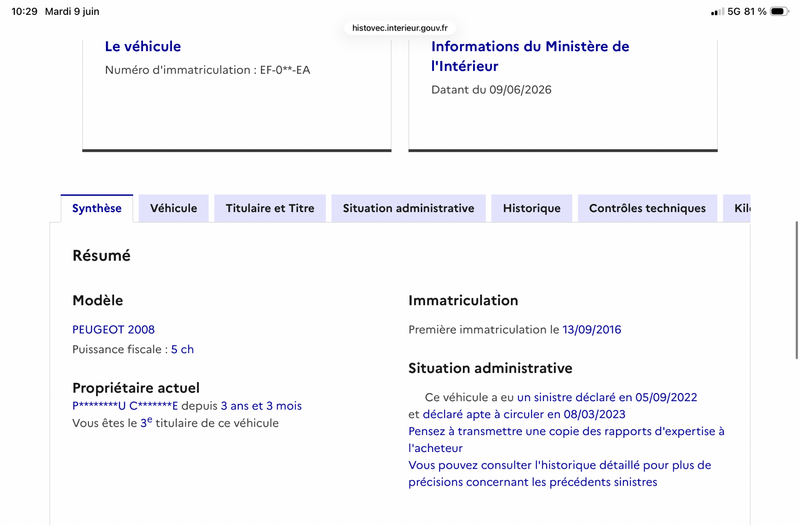Image resolution: width=800 pixels, height=525 pixels.
Task: Click the Résumé heading
Action: tap(102, 255)
